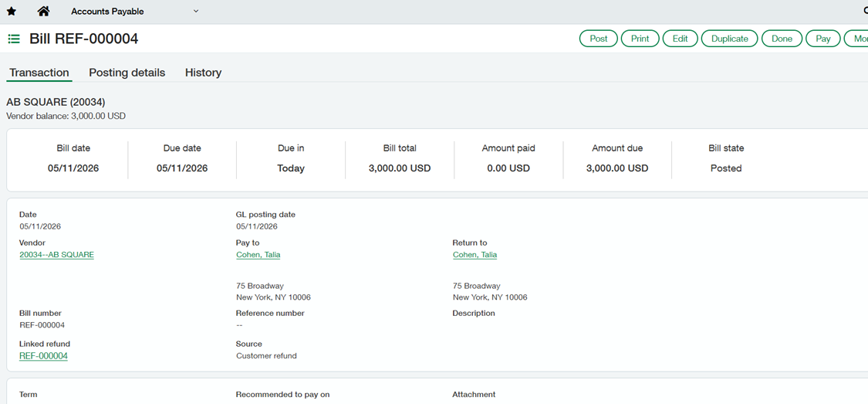868x404 pixels.
Task: Click the Bill total 3,000.00 USD value
Action: tap(400, 168)
